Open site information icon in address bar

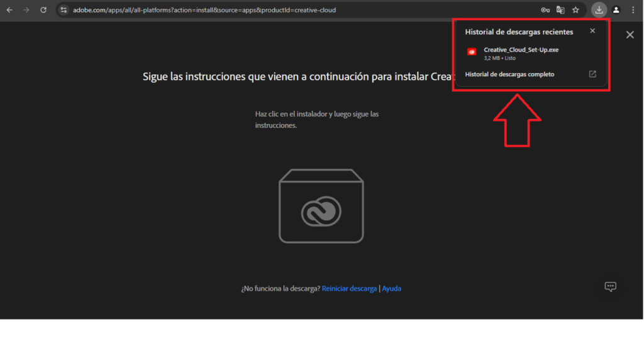pos(64,10)
